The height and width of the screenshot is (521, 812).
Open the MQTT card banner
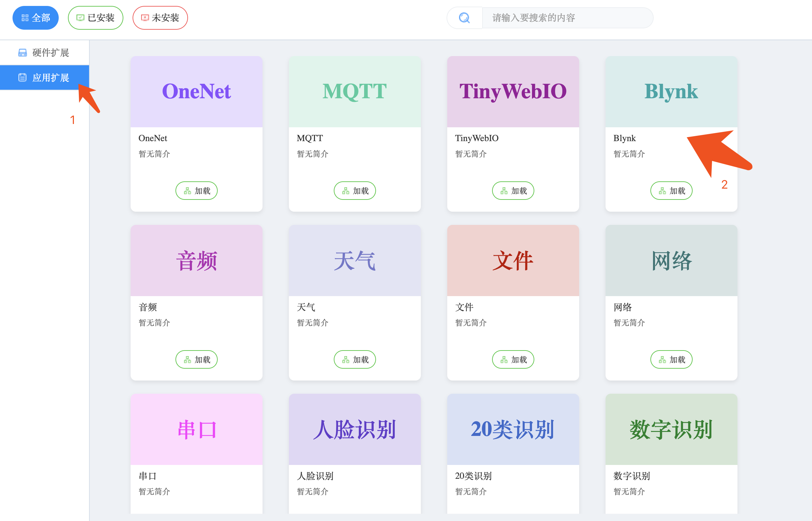tap(355, 92)
